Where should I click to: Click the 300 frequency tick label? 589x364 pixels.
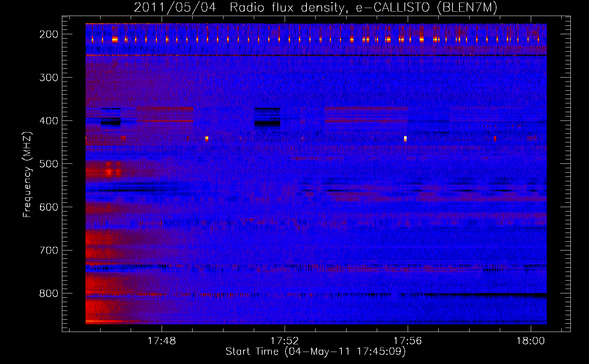pyautogui.click(x=49, y=78)
